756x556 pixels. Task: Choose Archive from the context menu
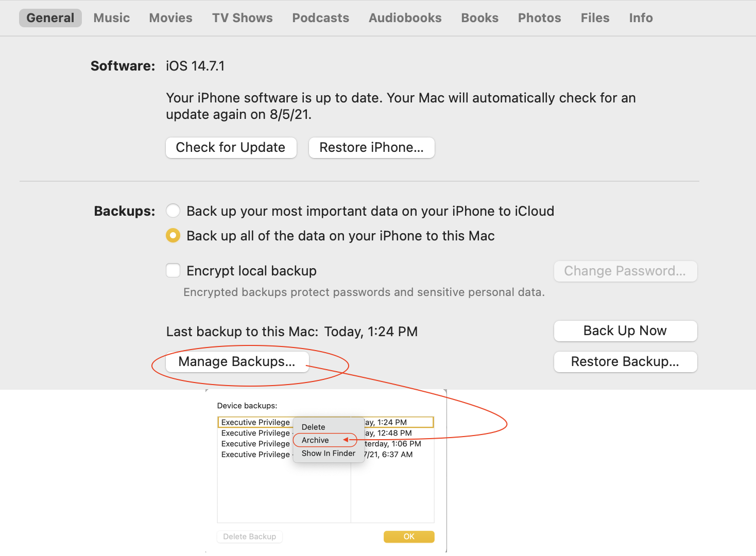coord(329,440)
